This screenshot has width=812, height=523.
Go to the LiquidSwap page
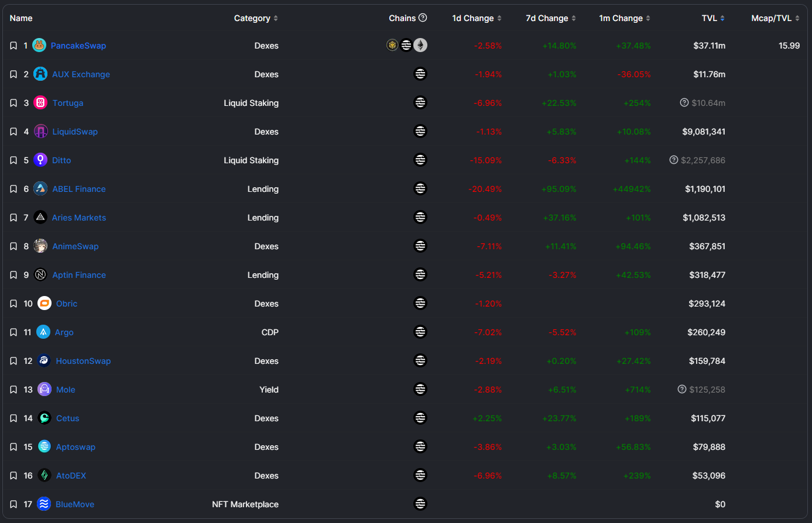coord(75,132)
